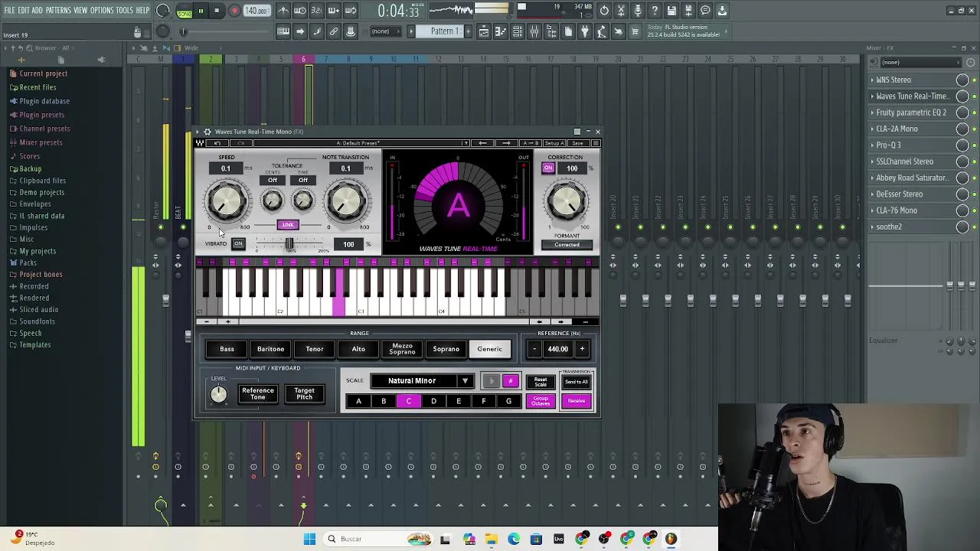Expand the WNS Stereo effect slot
This screenshot has height=551, width=980.
coord(873,80)
